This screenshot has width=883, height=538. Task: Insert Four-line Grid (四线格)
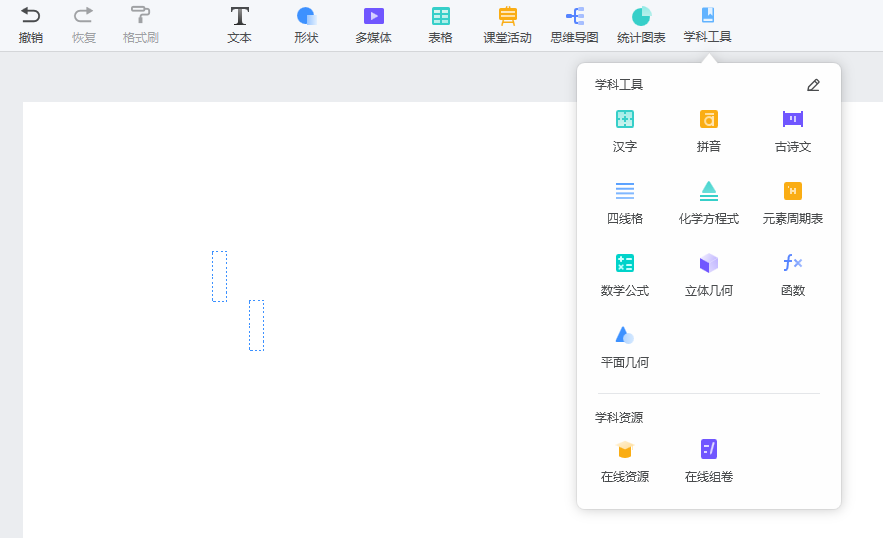(625, 202)
